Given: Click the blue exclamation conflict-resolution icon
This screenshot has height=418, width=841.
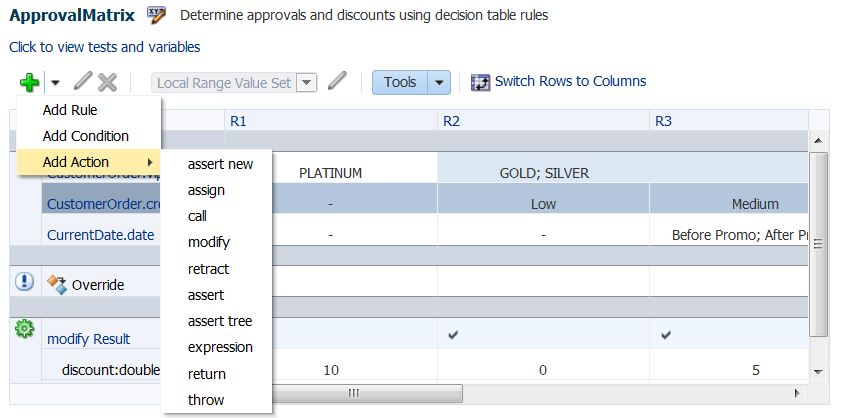Looking at the screenshot, I should [x=25, y=281].
